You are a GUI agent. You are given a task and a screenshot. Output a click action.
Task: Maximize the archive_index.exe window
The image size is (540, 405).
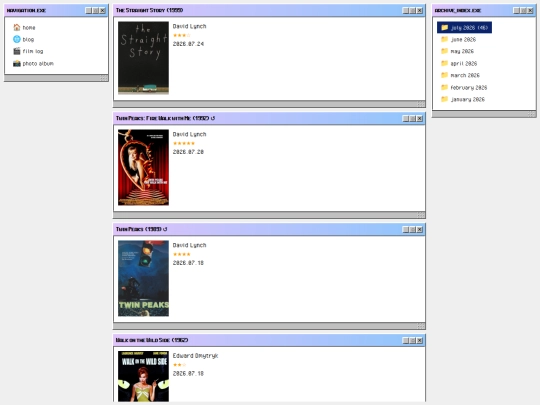coord(523,11)
